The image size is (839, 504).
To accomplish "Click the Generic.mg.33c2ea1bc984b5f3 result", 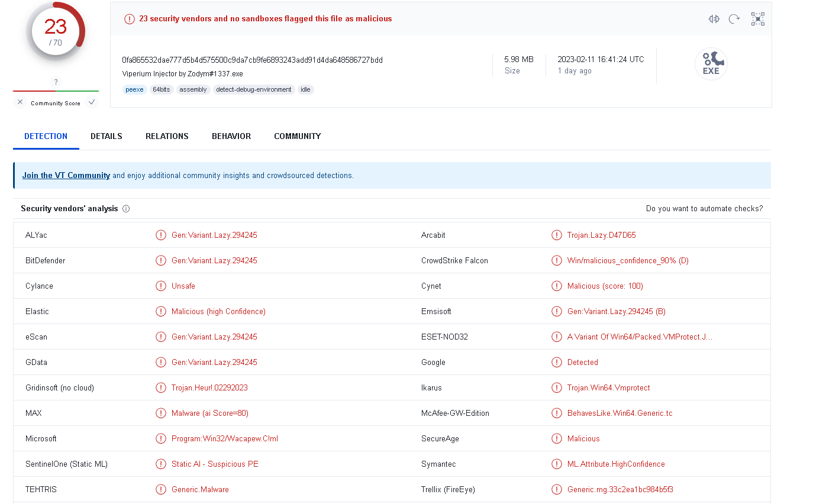I will point(620,489).
